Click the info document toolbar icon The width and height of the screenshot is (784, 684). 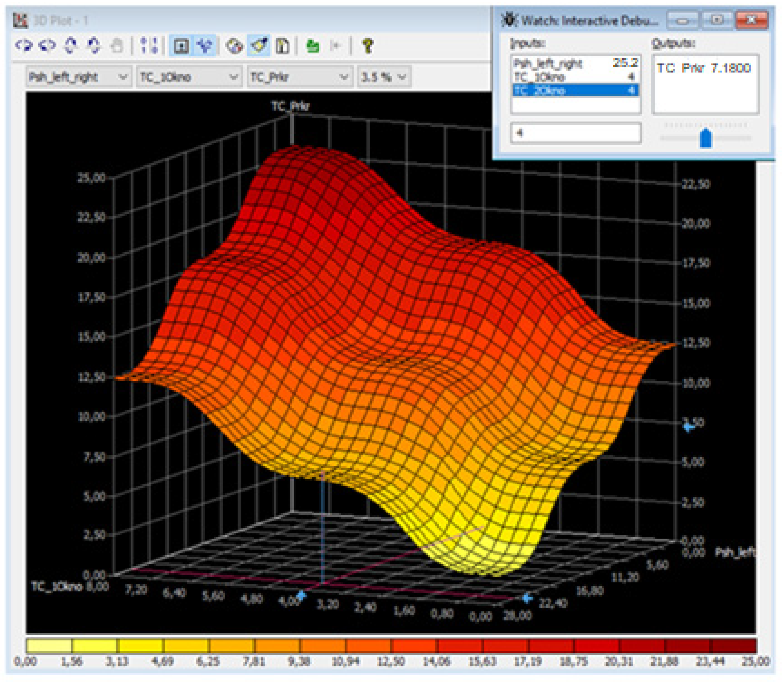click(283, 46)
